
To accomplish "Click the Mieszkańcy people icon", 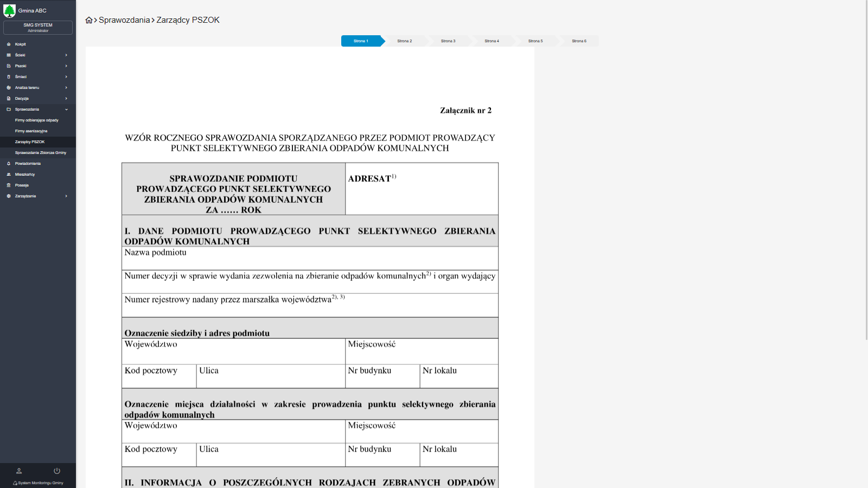I will point(9,175).
